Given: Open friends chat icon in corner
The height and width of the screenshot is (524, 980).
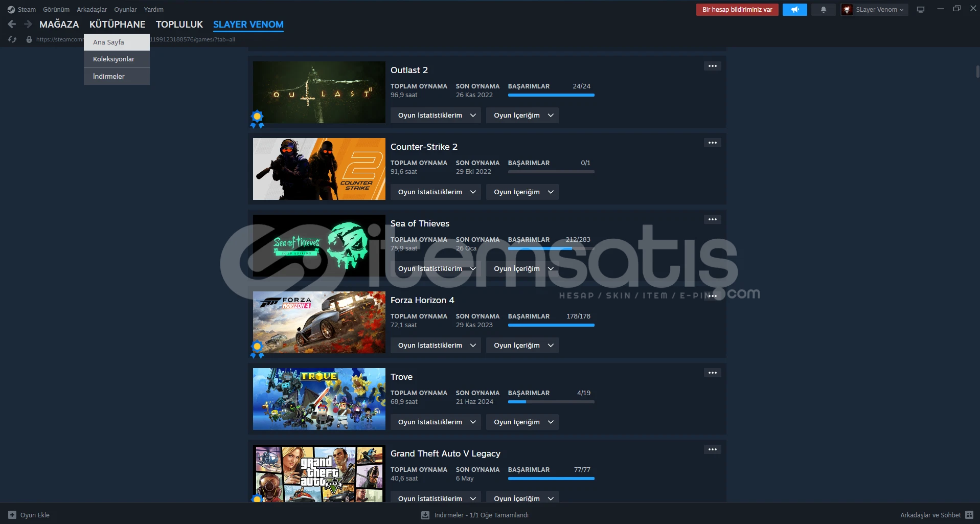Looking at the screenshot, I should coord(969,515).
